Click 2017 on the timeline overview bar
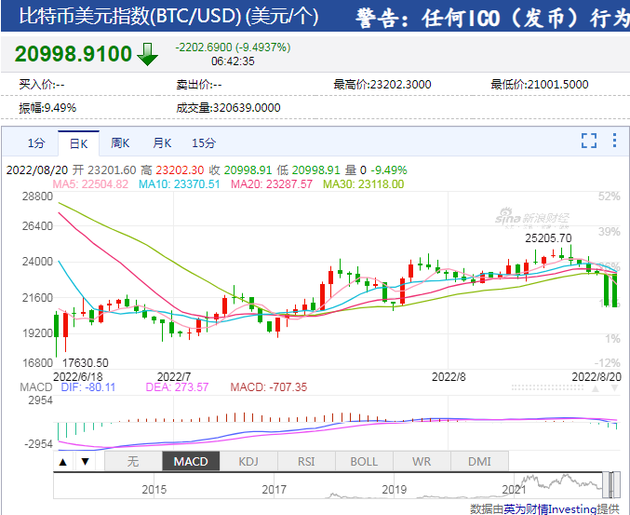This screenshot has height=515, width=630. tap(274, 490)
